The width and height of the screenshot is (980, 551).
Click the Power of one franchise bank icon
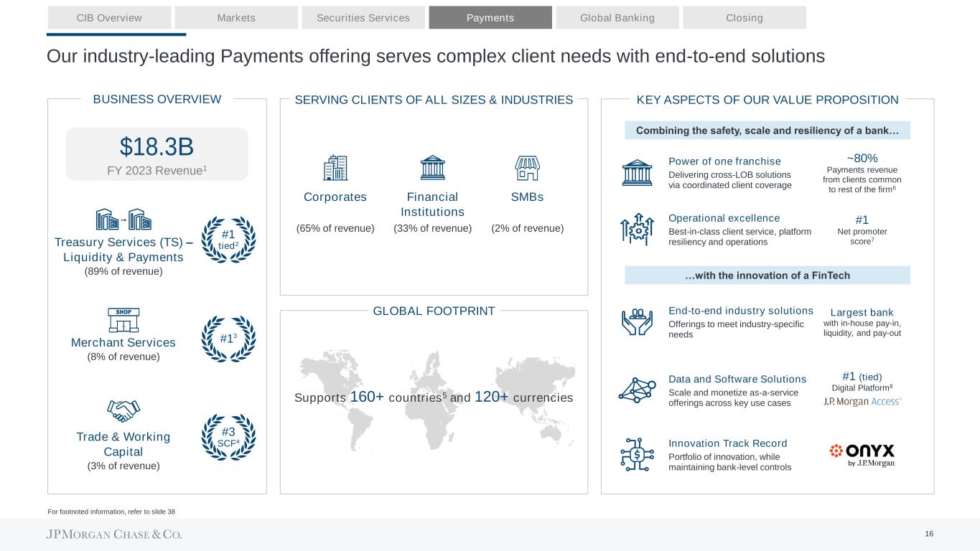[636, 173]
